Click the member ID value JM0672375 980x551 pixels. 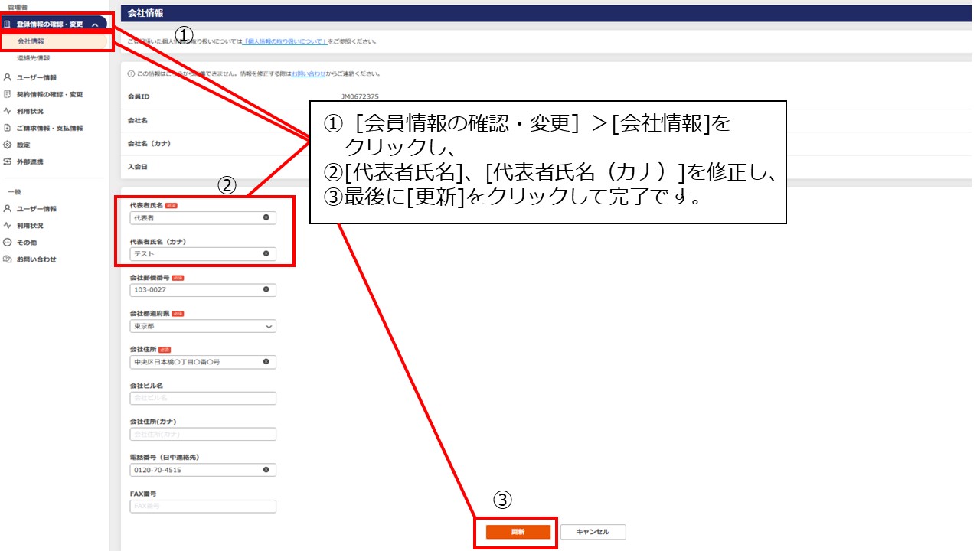click(360, 97)
